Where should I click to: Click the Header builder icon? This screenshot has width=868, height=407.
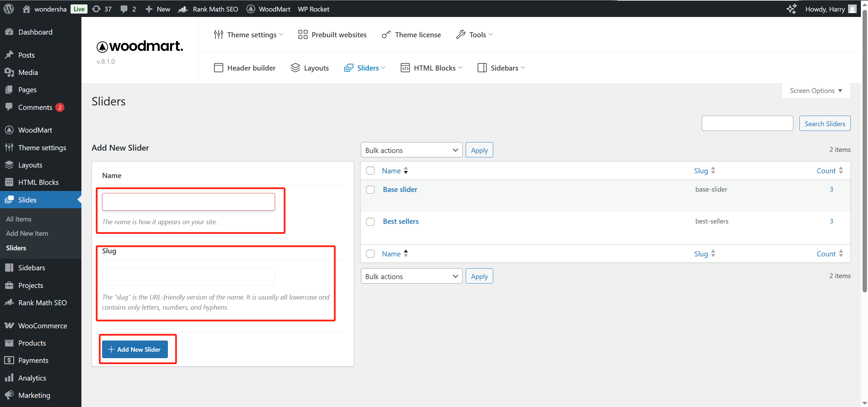coord(218,68)
